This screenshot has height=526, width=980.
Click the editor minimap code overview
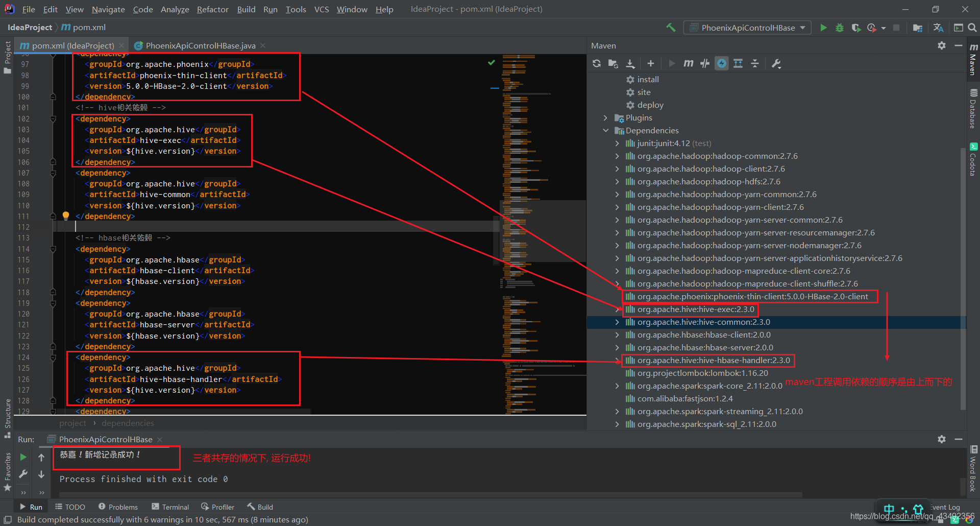[x=542, y=234]
